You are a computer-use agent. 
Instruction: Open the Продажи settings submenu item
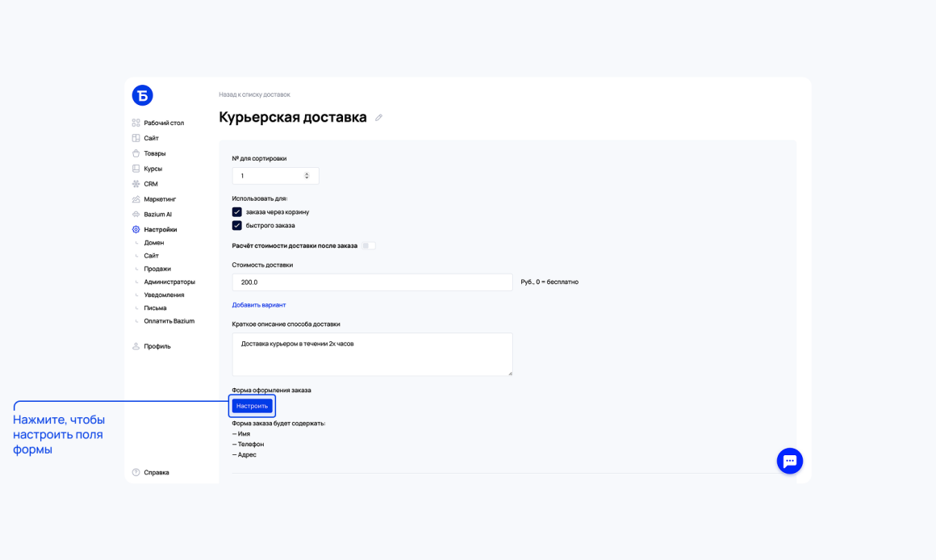pos(157,269)
